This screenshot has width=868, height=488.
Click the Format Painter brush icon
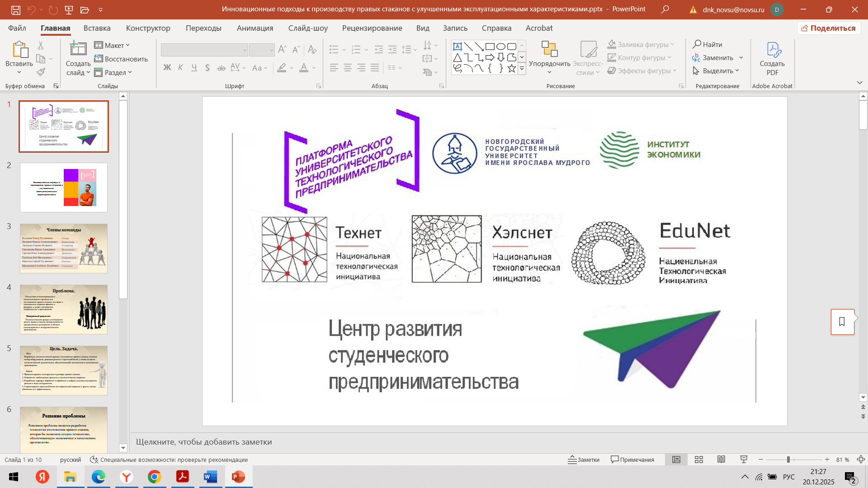(41, 72)
